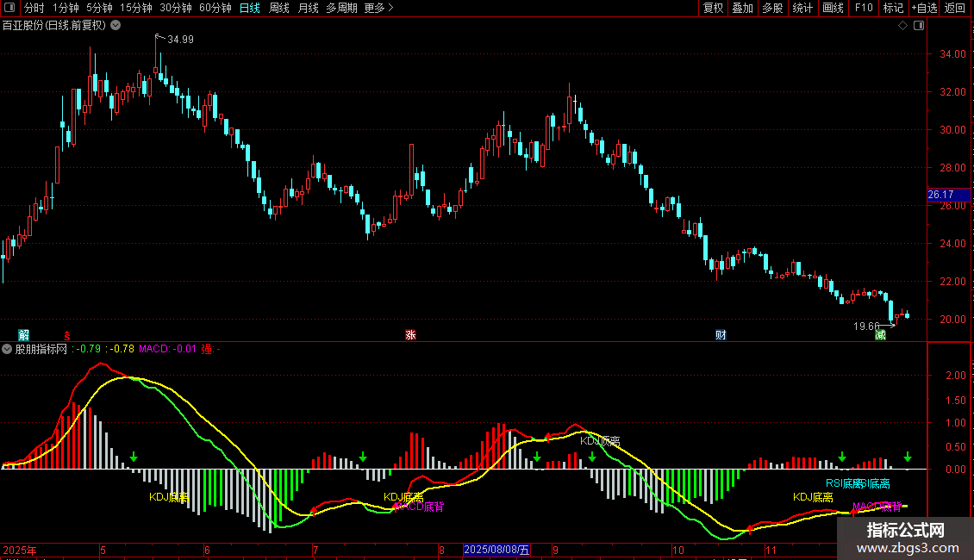Screen dimensions: 974x560
Task: Click the 股朋指标网 indicator name
Action: 41,349
